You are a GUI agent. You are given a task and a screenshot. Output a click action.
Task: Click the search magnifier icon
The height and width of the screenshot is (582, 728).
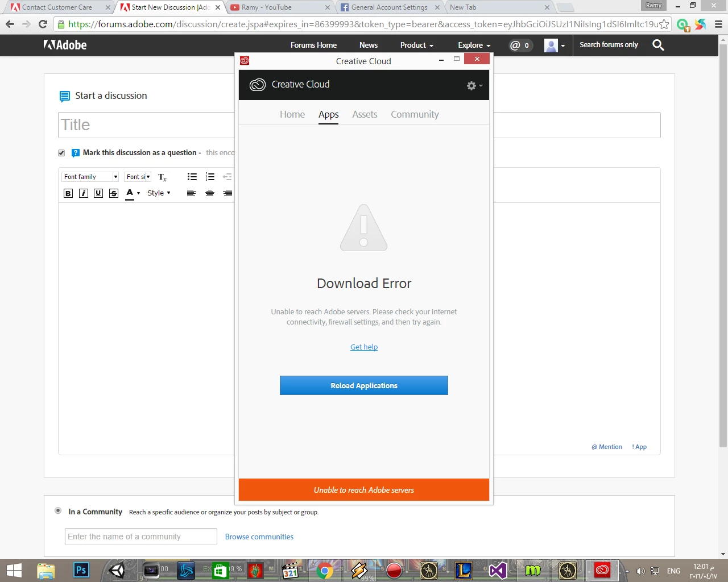(x=658, y=45)
